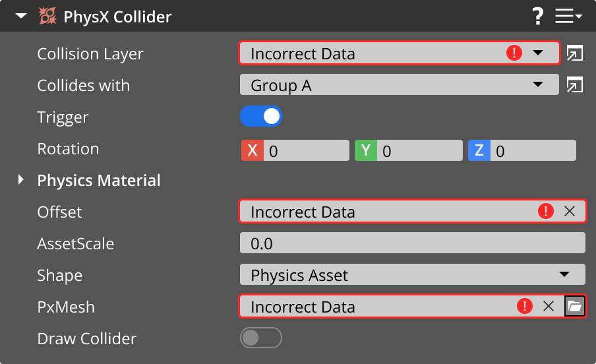The image size is (596, 364).
Task: Click the Collision Layer error warning icon
Action: click(514, 53)
